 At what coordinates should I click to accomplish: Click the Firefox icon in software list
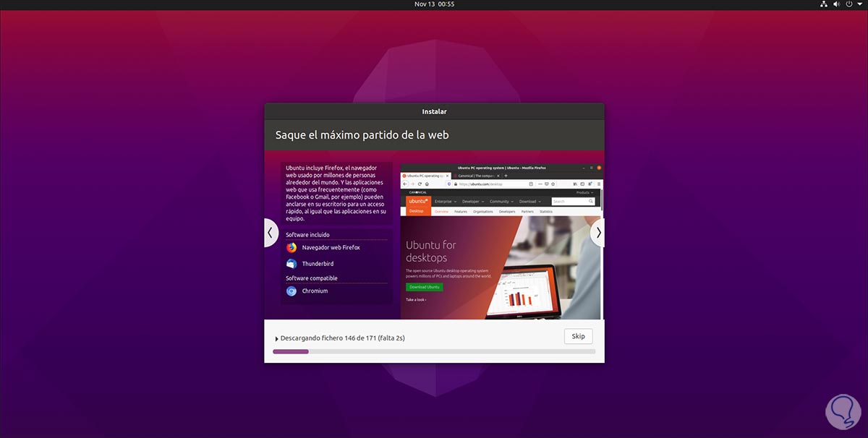coord(292,247)
